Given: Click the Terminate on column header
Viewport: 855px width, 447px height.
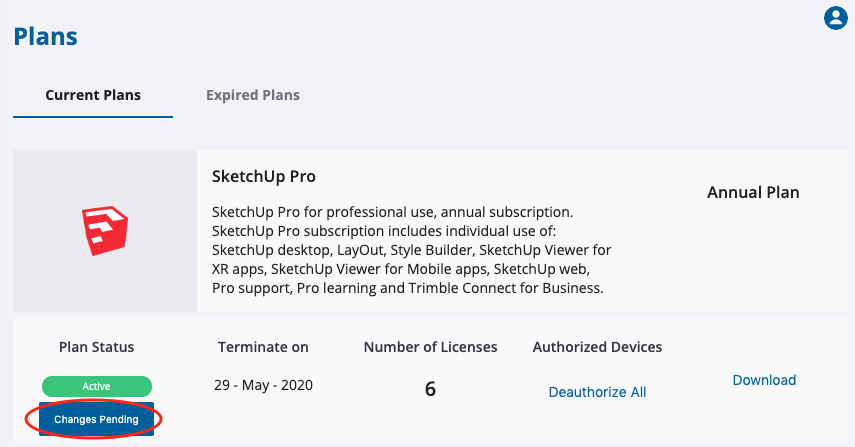Looking at the screenshot, I should [x=263, y=347].
